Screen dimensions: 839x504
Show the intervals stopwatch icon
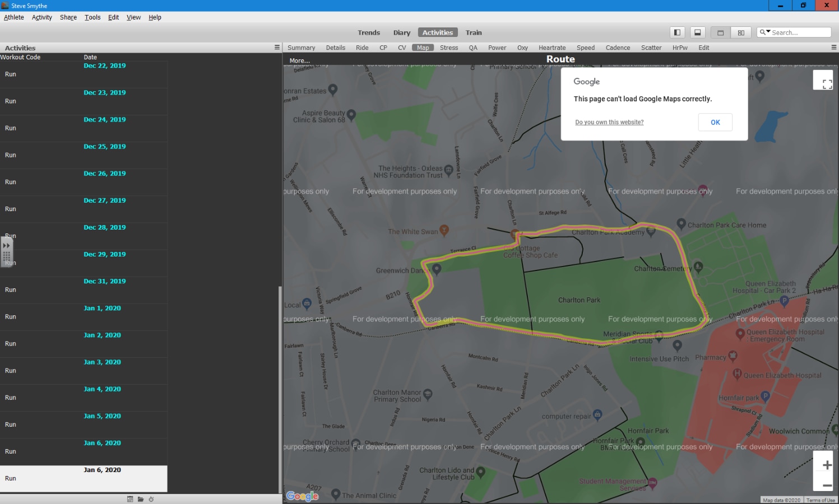click(151, 499)
